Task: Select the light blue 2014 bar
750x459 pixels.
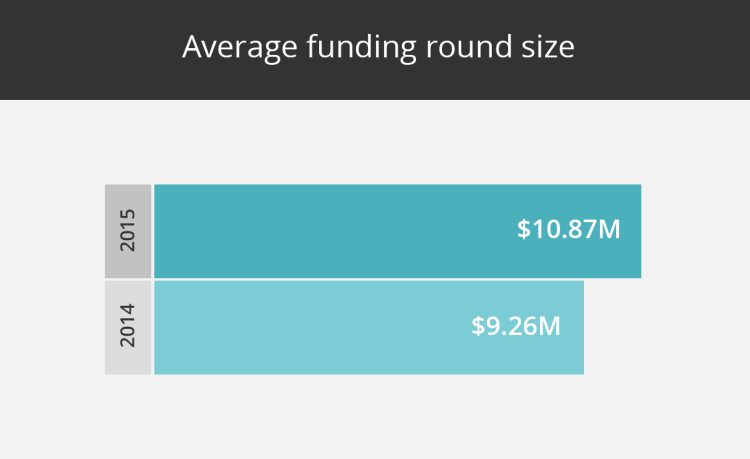Action: 369,328
